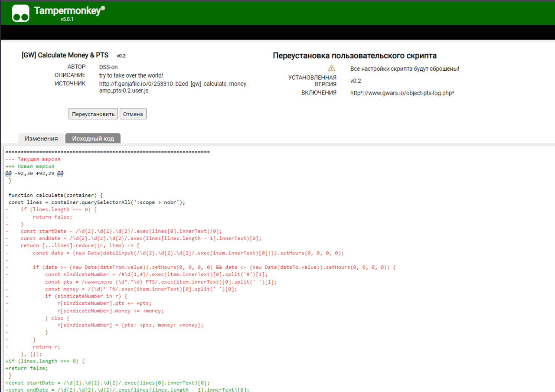Click the removed line const sindicateNumber
This screenshot has width=555, height=392.
137,274
